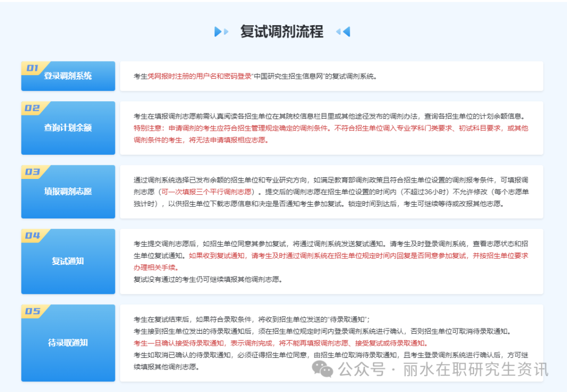Click the 01 step number badge
Viewport: 567px width, 392px height.
[33, 68]
